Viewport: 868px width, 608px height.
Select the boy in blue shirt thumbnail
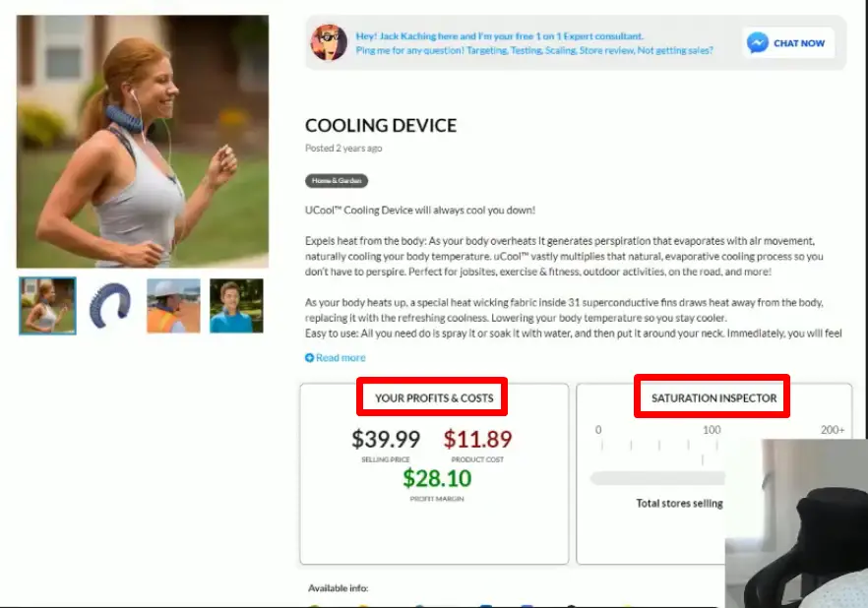pos(236,306)
